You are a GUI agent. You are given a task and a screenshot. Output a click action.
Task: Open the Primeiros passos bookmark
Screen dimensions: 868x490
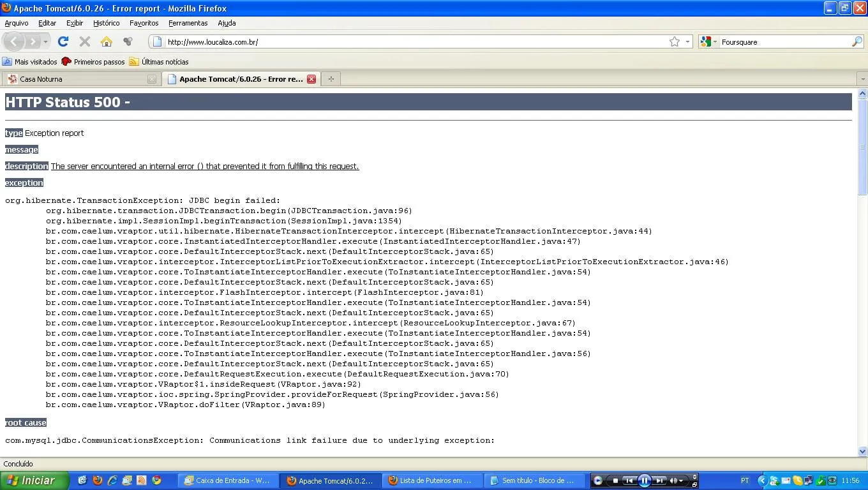93,62
